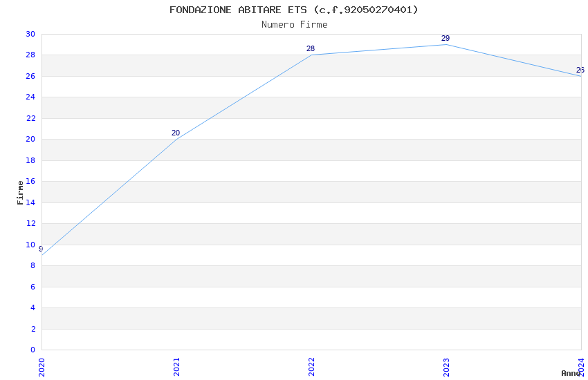Click the x-axis year label 2023

pos(446,368)
